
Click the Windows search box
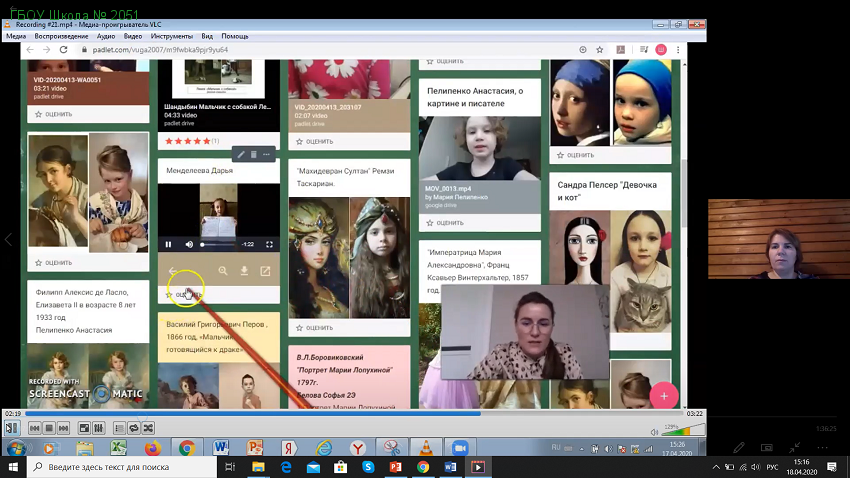pyautogui.click(x=121, y=467)
